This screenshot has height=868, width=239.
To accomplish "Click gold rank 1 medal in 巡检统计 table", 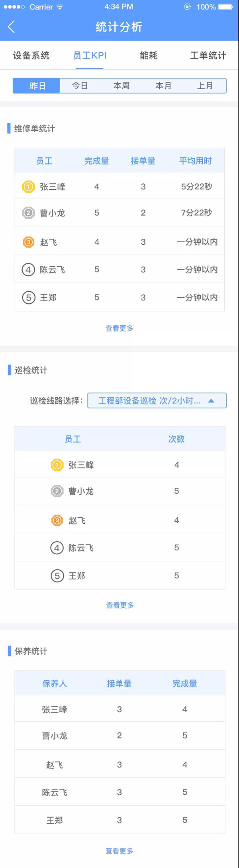I will coord(57,465).
